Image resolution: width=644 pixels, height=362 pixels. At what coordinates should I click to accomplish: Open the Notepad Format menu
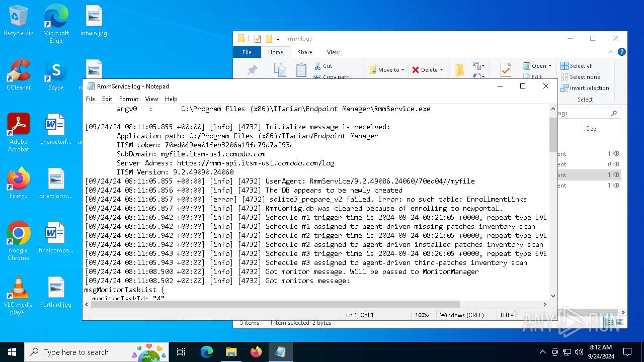(x=129, y=99)
